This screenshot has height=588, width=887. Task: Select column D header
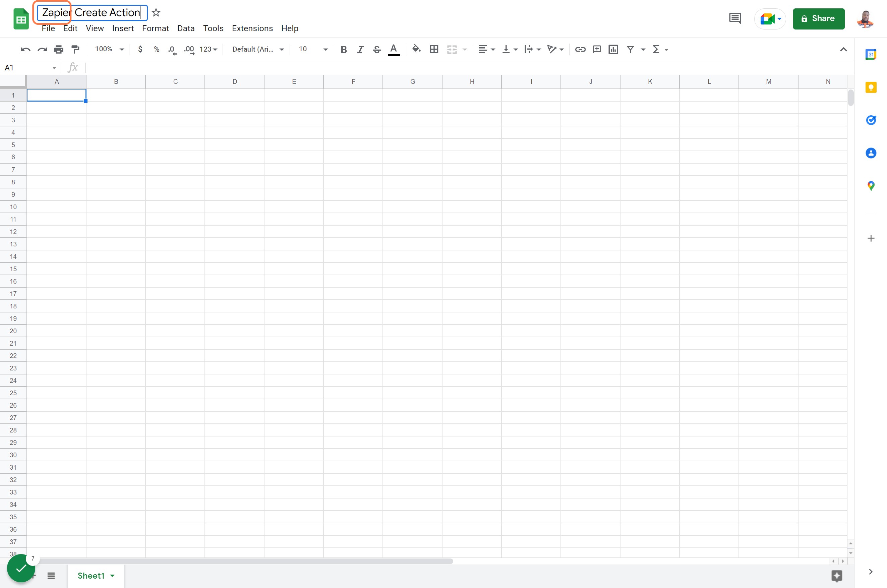click(234, 82)
